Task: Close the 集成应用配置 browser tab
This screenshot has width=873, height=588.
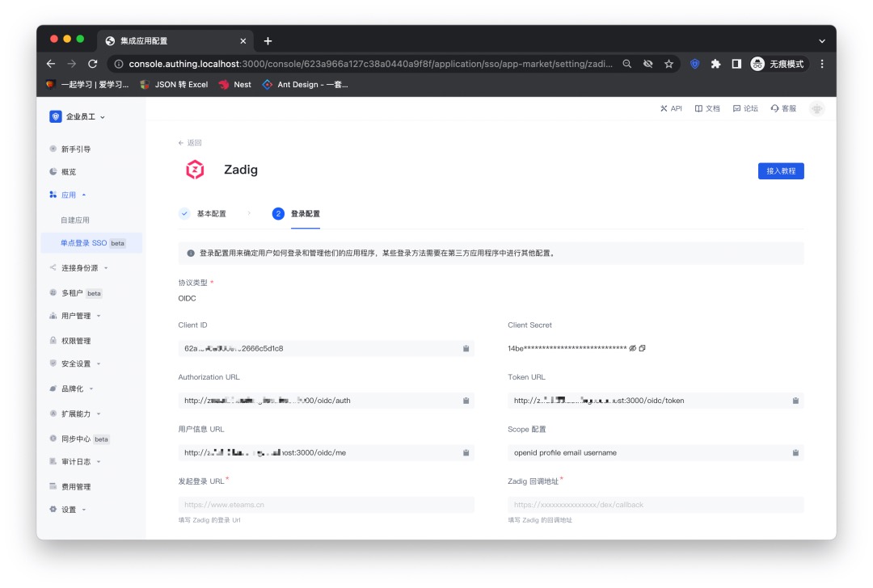Action: tap(243, 41)
